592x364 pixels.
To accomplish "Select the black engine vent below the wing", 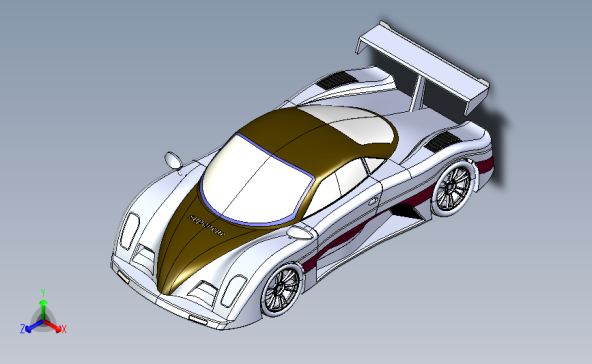I will (x=336, y=79).
